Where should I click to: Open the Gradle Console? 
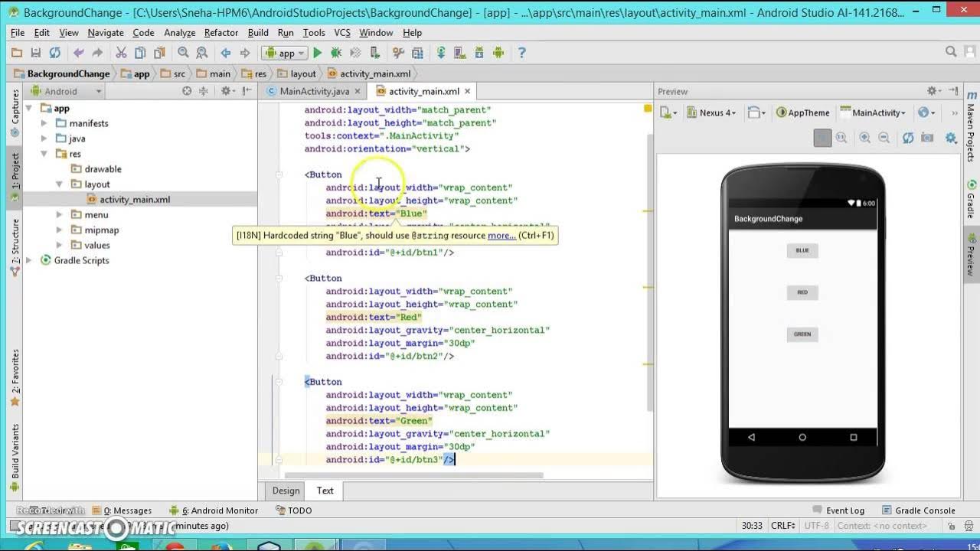[x=919, y=510]
